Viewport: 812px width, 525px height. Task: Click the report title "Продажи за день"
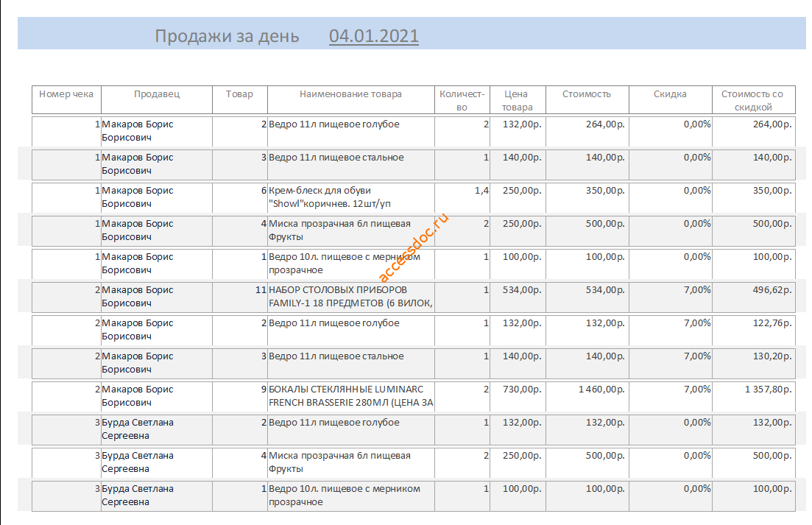pos(227,36)
